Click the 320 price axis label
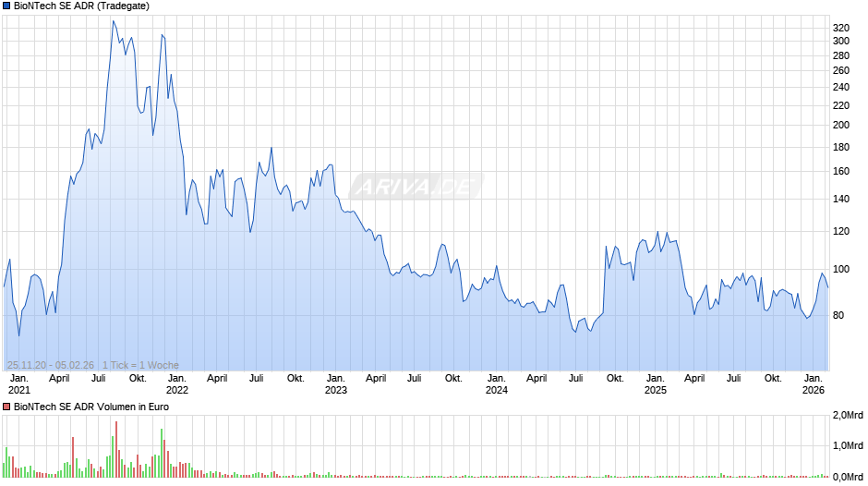This screenshot has width=868, height=486. click(x=841, y=29)
